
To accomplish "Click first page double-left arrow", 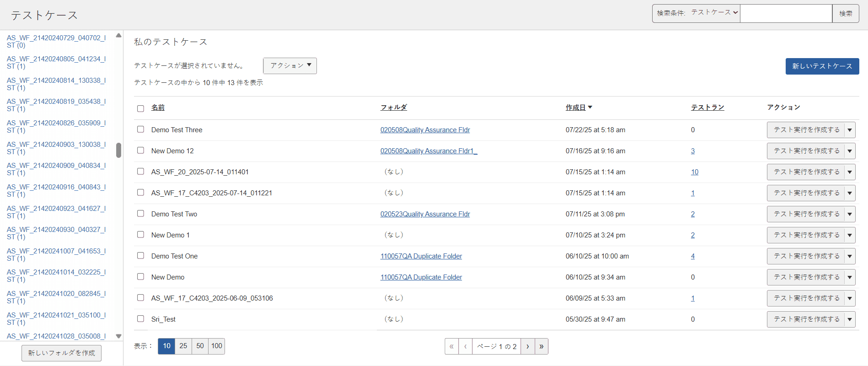I will (451, 346).
